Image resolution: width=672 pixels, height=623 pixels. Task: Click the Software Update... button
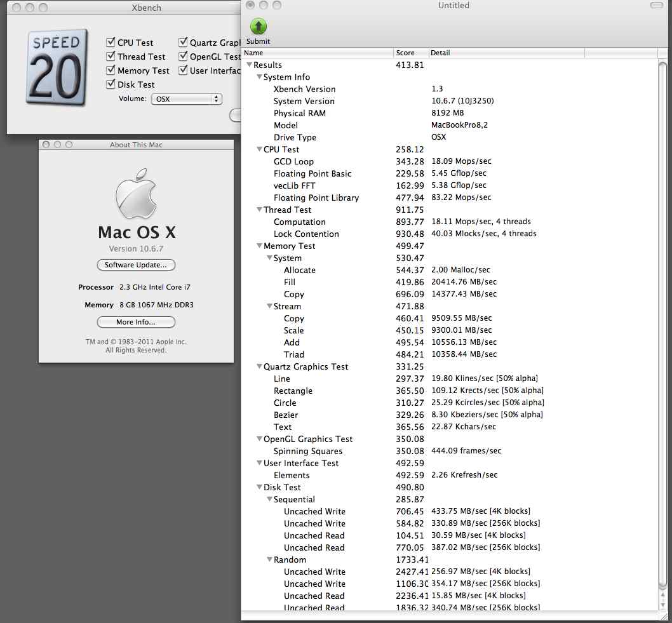click(x=136, y=265)
